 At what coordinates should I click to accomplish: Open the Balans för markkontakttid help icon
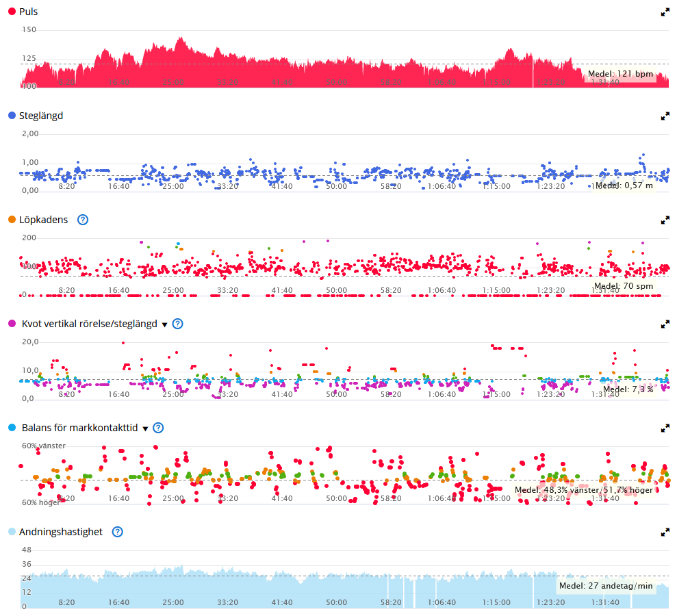158,428
